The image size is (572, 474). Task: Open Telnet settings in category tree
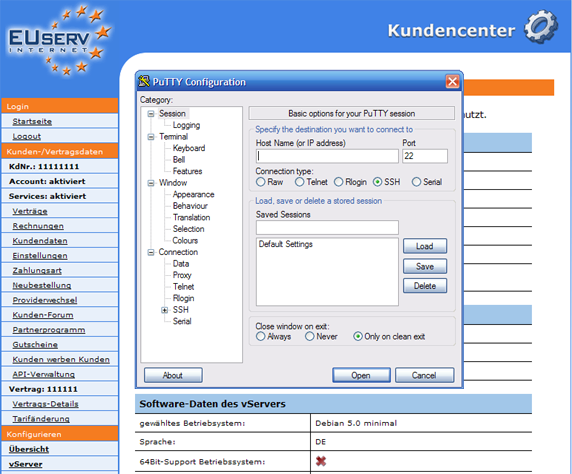pyautogui.click(x=183, y=287)
